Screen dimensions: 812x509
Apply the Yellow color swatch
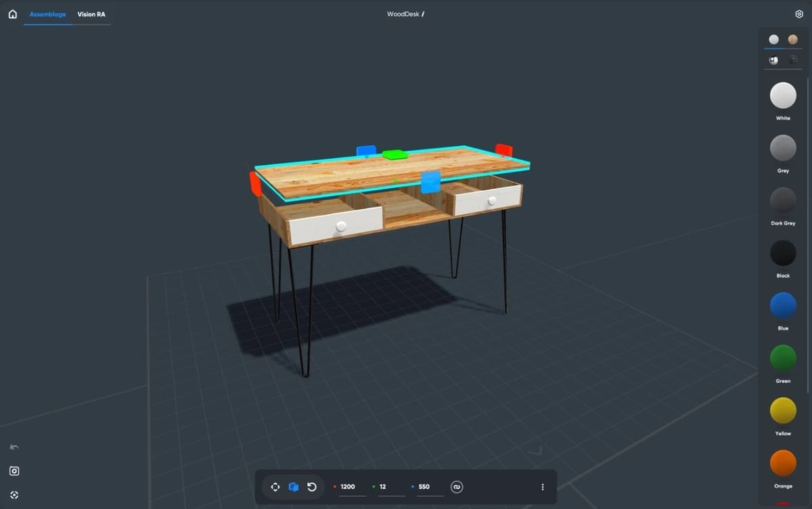click(x=783, y=411)
